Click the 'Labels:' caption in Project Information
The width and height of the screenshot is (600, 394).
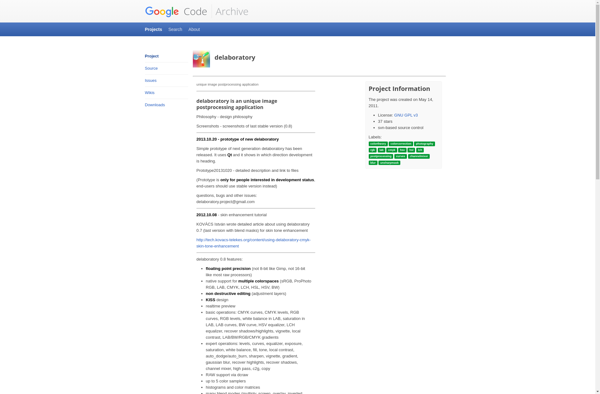click(x=375, y=137)
